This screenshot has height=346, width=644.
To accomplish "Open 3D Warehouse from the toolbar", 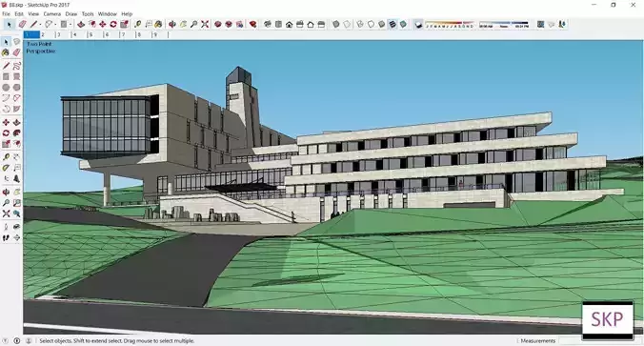I will coord(217,24).
